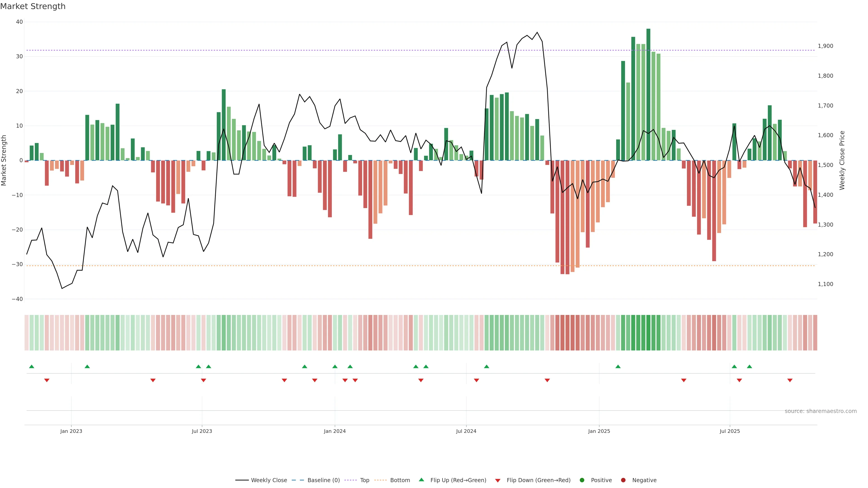Click the Weekly Close Price axis title
Viewport: 868px width, 488px height.
click(x=842, y=160)
